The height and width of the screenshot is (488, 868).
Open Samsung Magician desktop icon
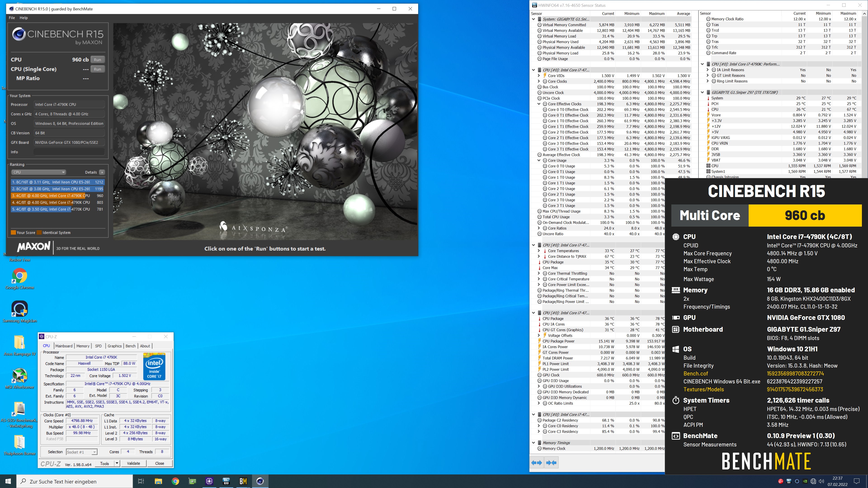19,312
